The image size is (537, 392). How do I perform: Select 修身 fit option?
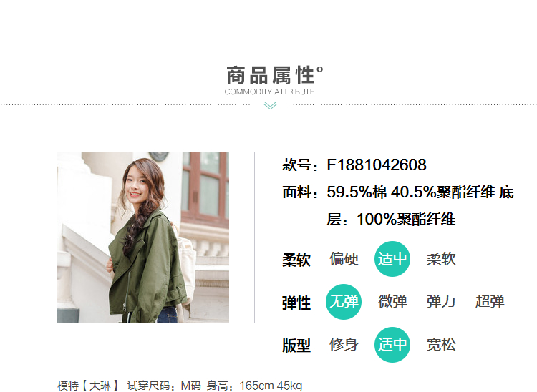click(x=344, y=345)
